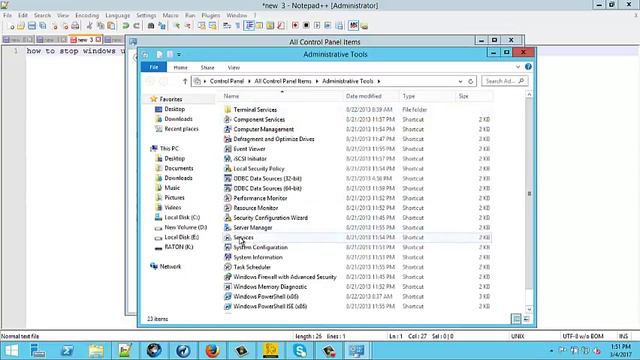640x360 pixels.
Task: Click Notepad++ Undo toolbar icon
Action: pyautogui.click(x=126, y=26)
